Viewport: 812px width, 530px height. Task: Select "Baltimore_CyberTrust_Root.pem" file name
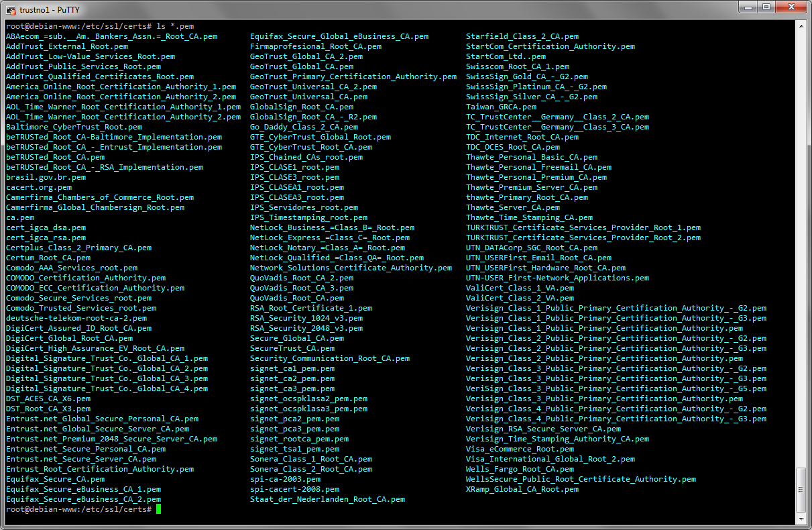pos(74,127)
